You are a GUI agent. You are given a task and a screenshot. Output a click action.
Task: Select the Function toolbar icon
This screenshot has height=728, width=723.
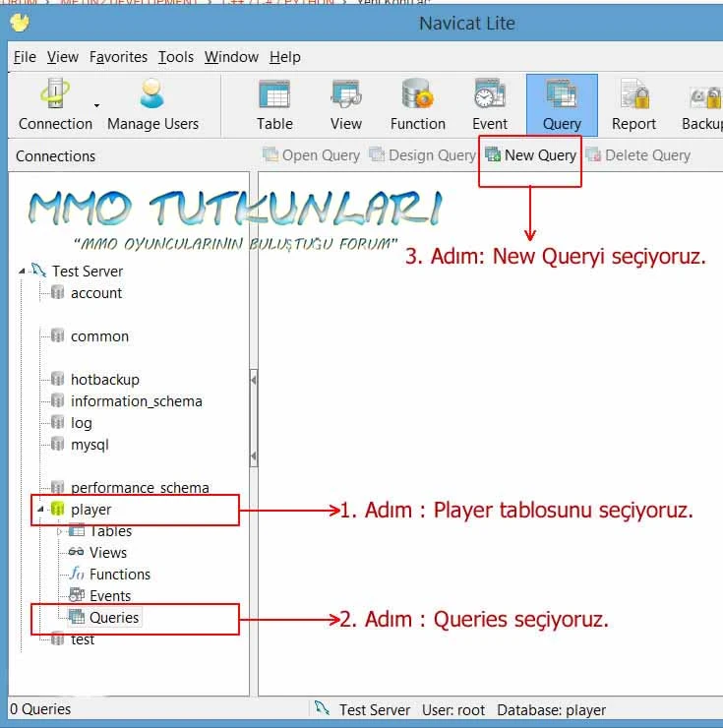[x=417, y=104]
